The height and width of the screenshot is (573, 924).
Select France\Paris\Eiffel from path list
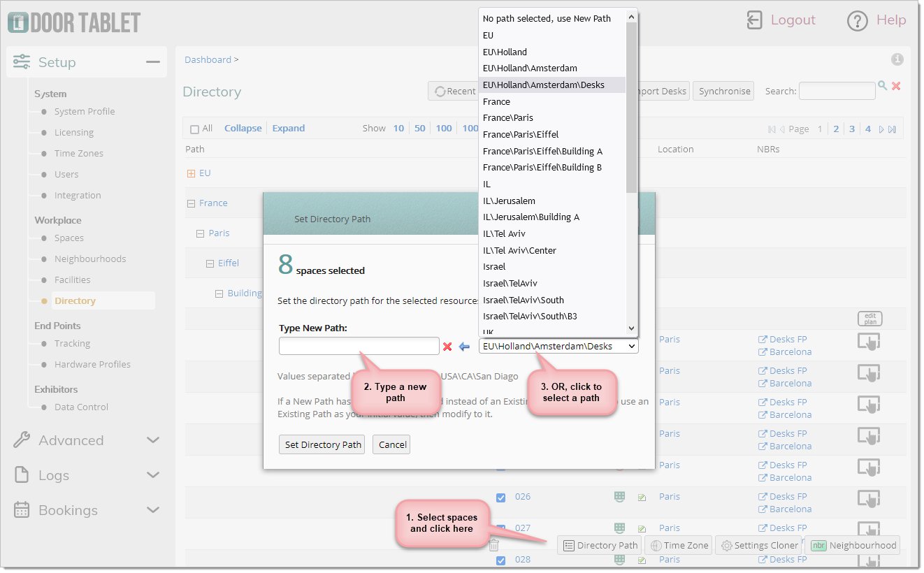click(520, 134)
